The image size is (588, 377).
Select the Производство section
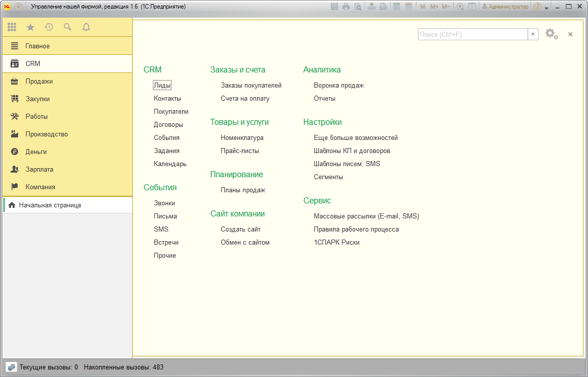[x=67, y=134]
